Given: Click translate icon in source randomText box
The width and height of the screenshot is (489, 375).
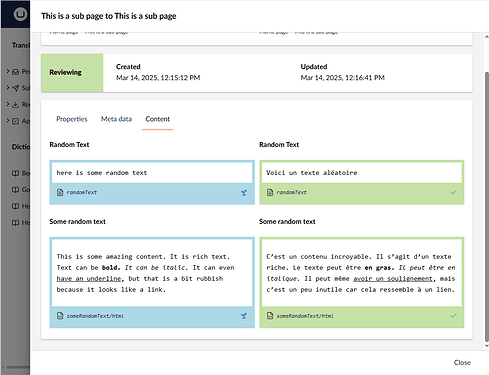Looking at the screenshot, I should click(244, 192).
